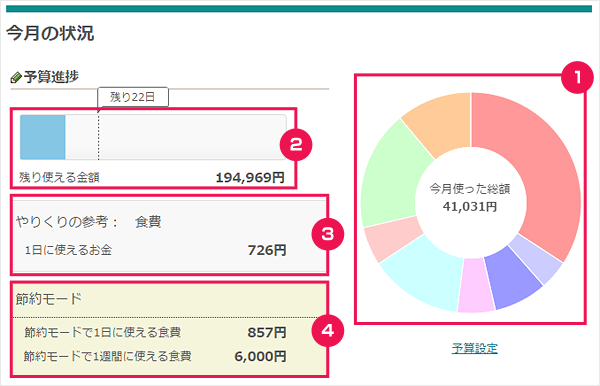Click the pencil icon beside 予算進捗

[x=16, y=77]
